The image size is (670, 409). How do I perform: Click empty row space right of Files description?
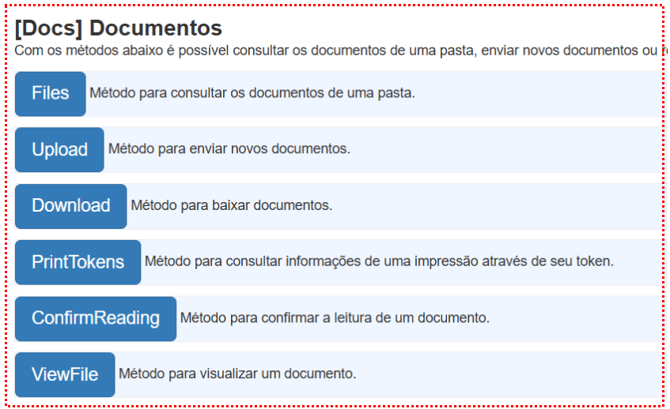pyautogui.click(x=540, y=94)
